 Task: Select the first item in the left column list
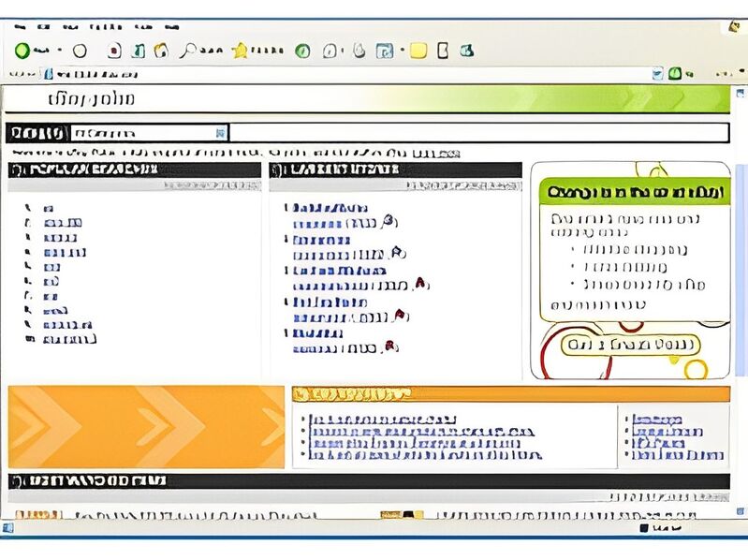click(x=47, y=209)
